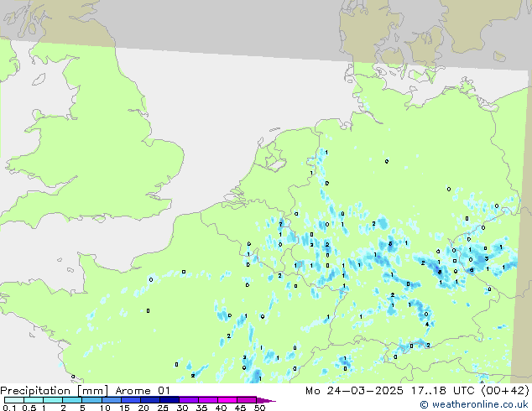Click the 10–15 mm blue legend swatch

[x=112, y=400]
